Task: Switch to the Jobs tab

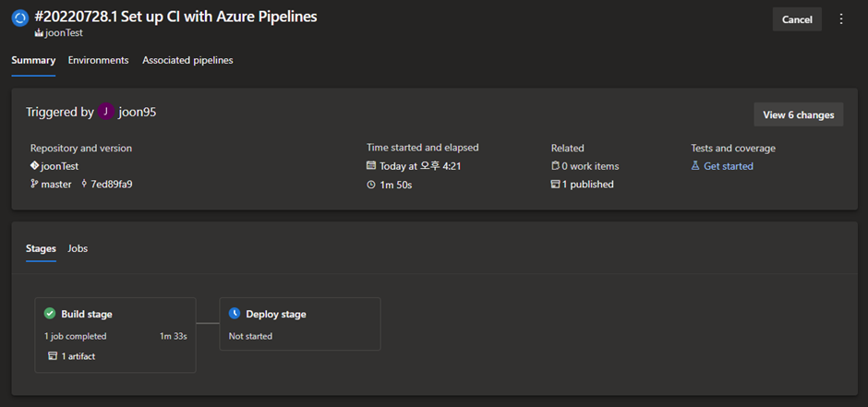Action: [78, 248]
